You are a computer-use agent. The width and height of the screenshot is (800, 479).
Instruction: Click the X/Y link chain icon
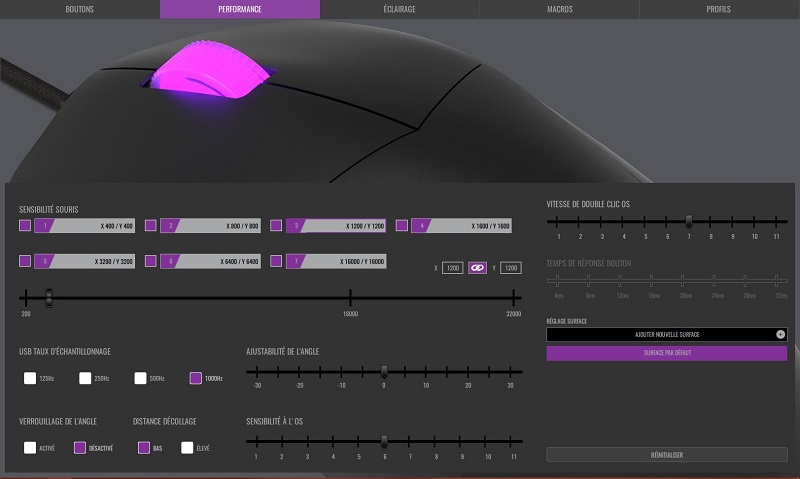pos(478,268)
